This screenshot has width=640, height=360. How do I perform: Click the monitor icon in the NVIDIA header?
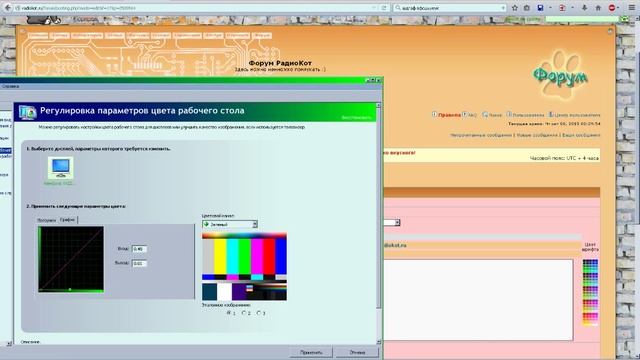(27, 112)
